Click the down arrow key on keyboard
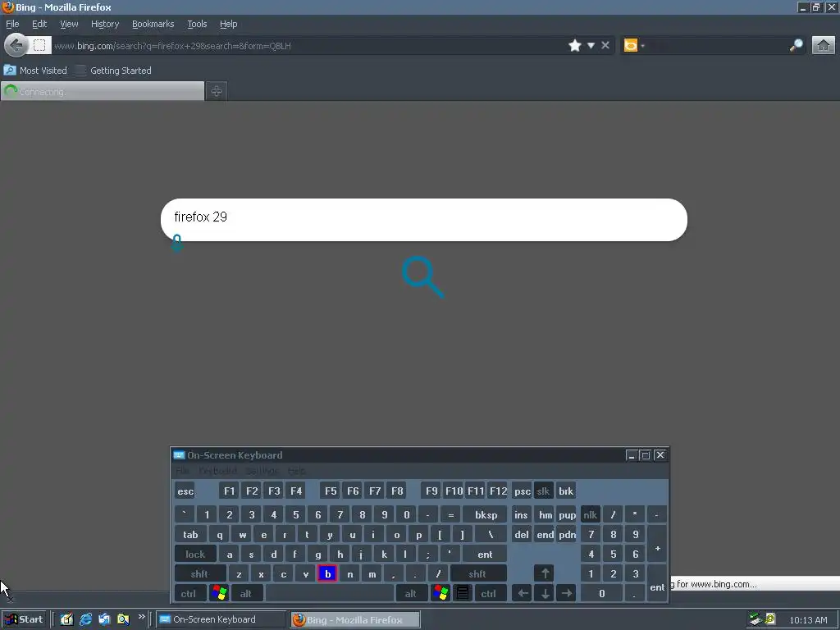The width and height of the screenshot is (840, 630). click(545, 594)
